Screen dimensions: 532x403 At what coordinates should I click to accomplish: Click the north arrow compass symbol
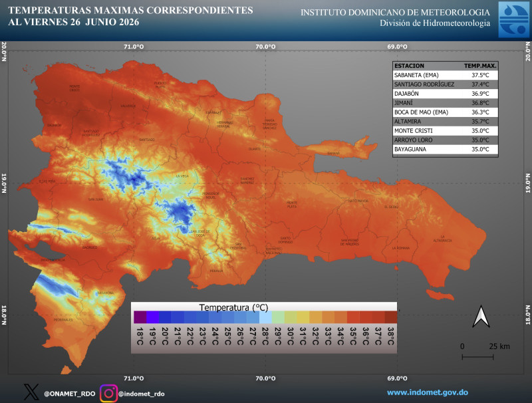(481, 316)
